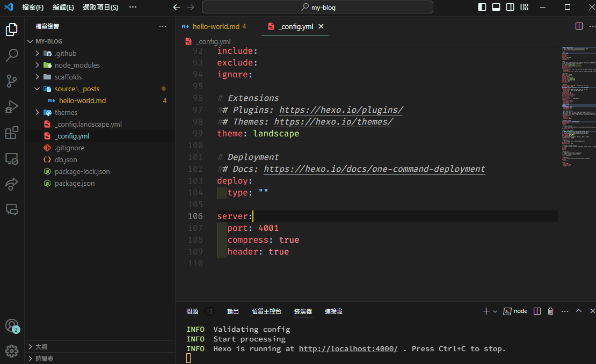The width and height of the screenshot is (596, 364).
Task: Click the my-blog command center search box
Action: (317, 7)
